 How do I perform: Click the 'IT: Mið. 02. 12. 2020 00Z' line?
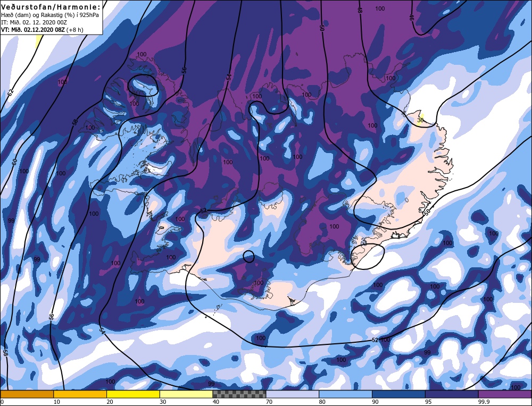pyautogui.click(x=34, y=22)
